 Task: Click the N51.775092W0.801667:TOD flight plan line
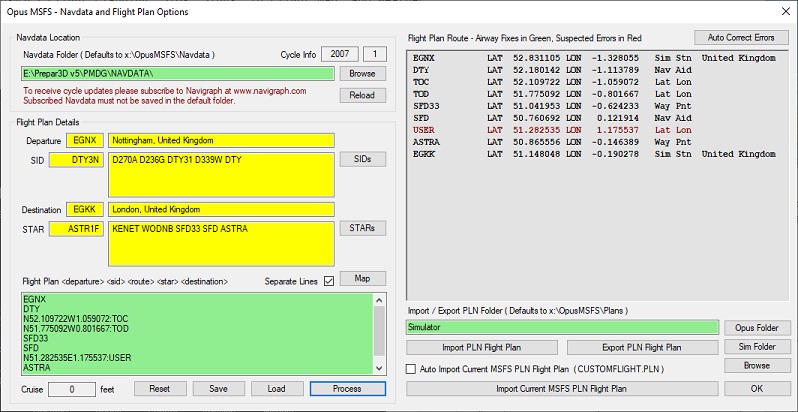pos(76,329)
